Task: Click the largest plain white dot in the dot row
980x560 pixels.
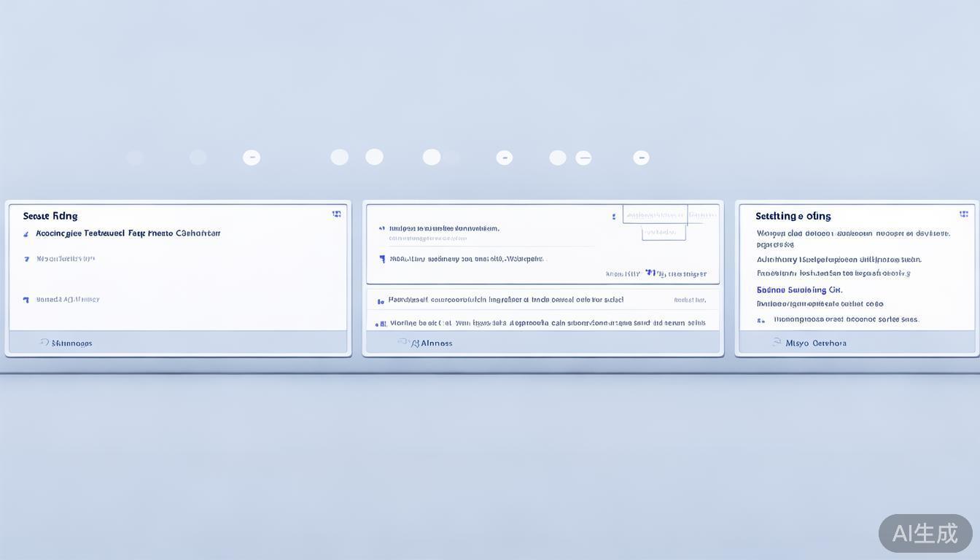Action: point(432,157)
